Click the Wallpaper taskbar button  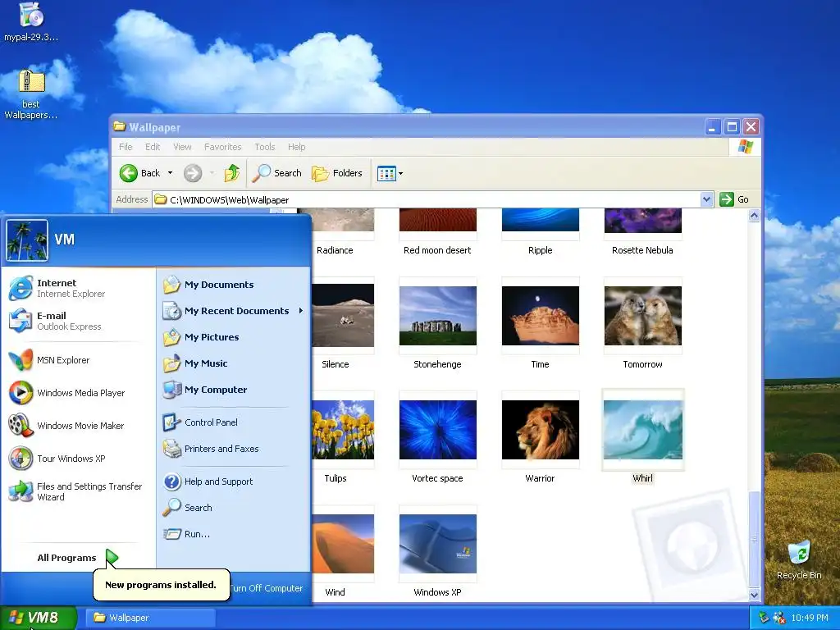point(151,618)
